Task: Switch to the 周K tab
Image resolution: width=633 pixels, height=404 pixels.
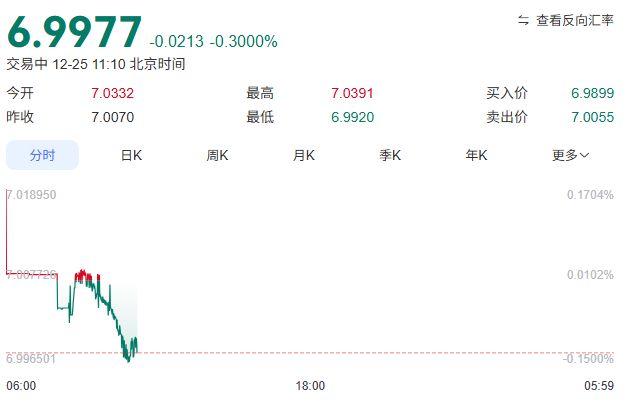Action: point(217,155)
